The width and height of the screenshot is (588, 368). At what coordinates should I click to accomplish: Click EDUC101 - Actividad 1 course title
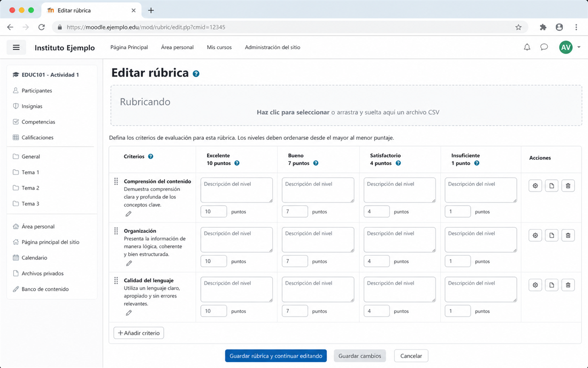50,75
